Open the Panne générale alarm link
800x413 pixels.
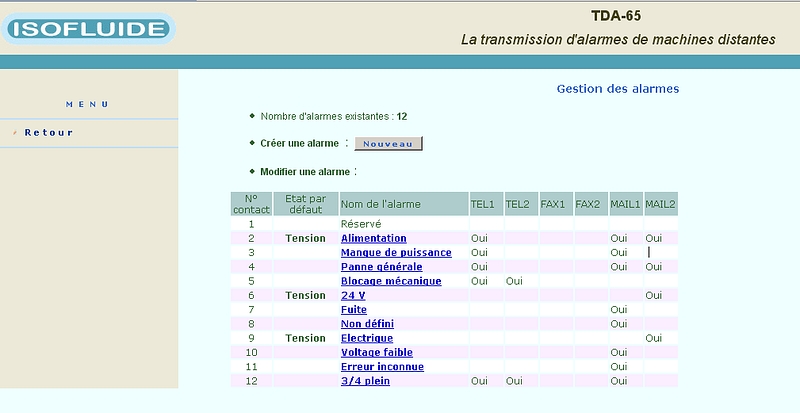382,267
